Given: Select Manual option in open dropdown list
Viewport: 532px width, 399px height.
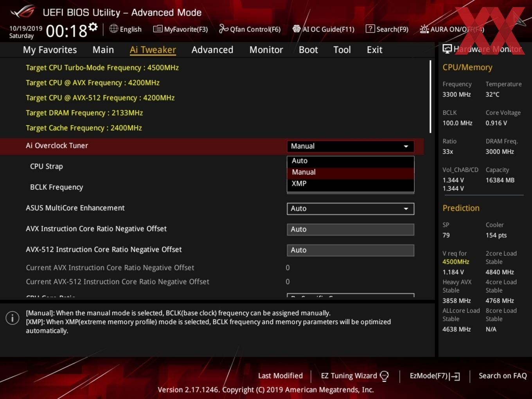Looking at the screenshot, I should tap(350, 172).
